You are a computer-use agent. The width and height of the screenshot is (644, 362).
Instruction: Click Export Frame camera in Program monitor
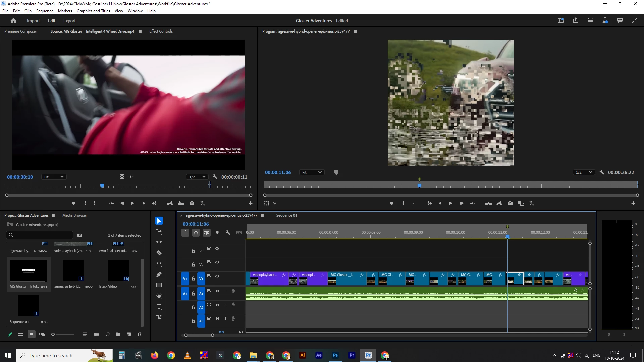510,203
